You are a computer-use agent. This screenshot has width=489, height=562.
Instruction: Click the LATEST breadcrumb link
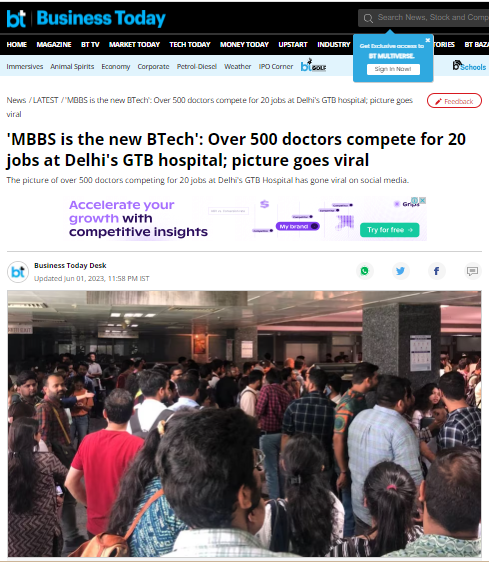pyautogui.click(x=46, y=100)
